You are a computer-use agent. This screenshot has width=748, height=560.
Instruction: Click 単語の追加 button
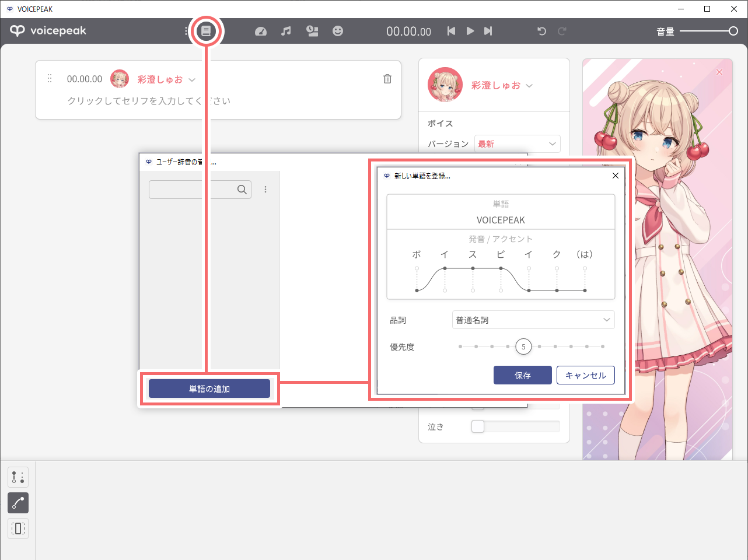[x=209, y=388]
